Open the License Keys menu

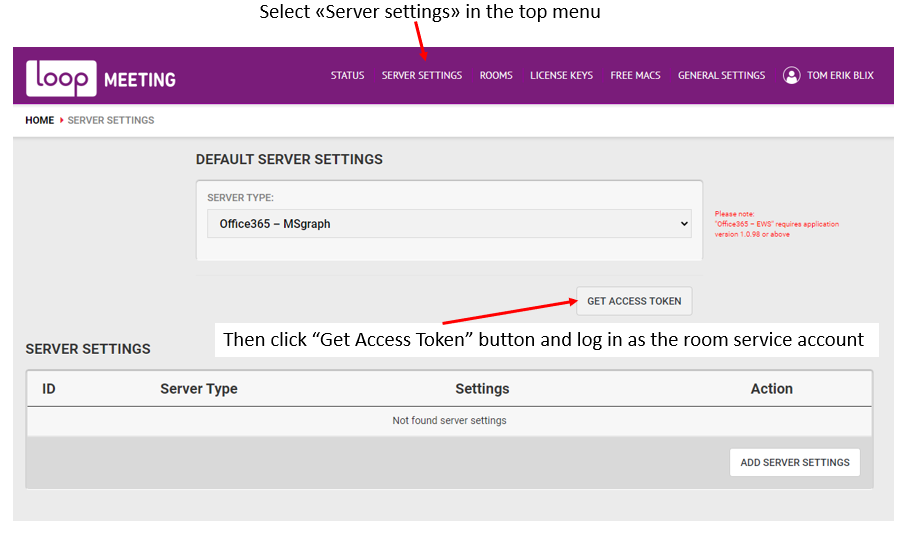pyautogui.click(x=561, y=75)
